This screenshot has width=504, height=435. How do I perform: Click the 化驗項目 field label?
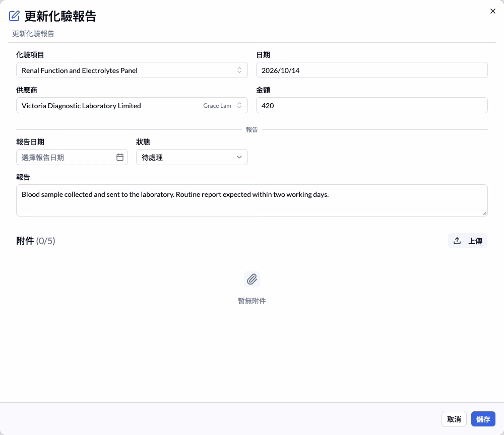[x=30, y=55]
